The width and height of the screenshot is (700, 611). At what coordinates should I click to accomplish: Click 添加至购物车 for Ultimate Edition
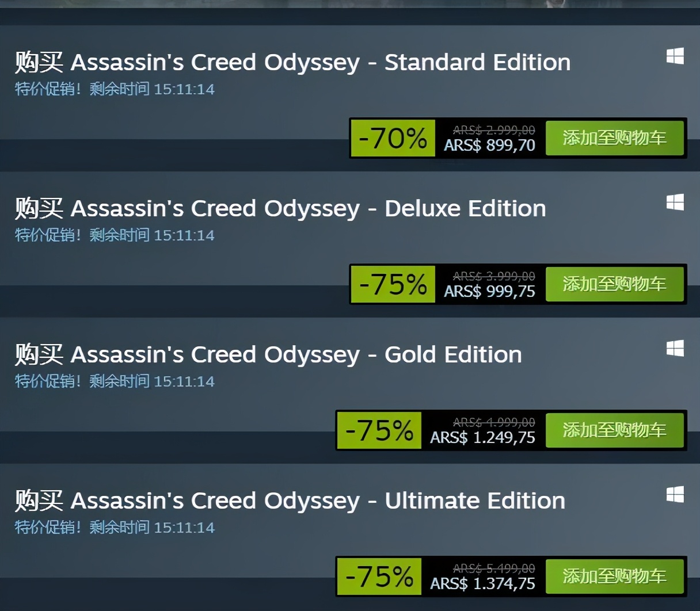[x=615, y=576]
